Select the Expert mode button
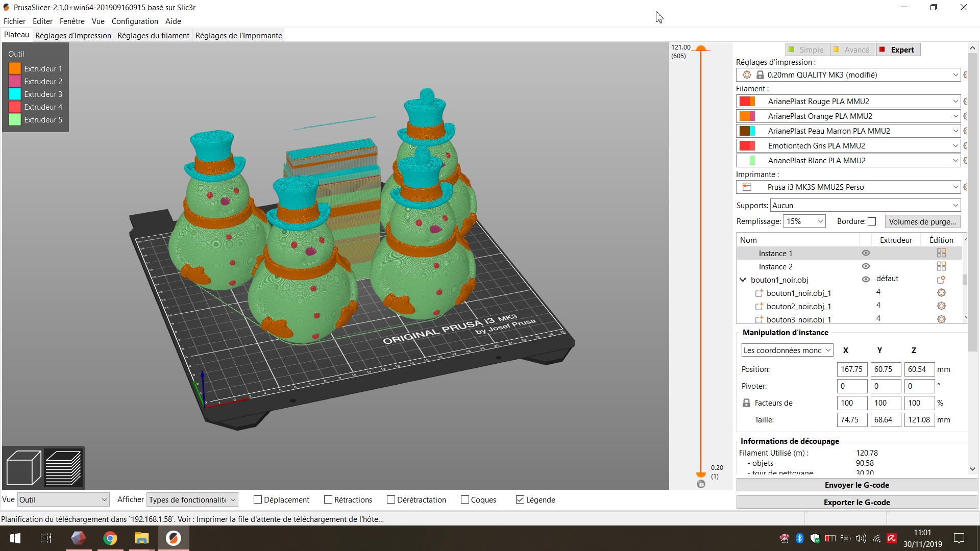 [898, 50]
